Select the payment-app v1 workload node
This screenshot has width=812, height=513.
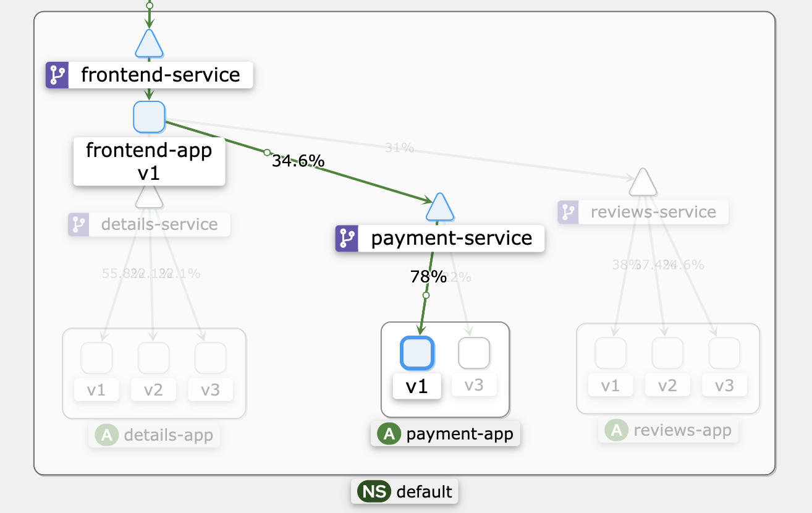click(417, 353)
